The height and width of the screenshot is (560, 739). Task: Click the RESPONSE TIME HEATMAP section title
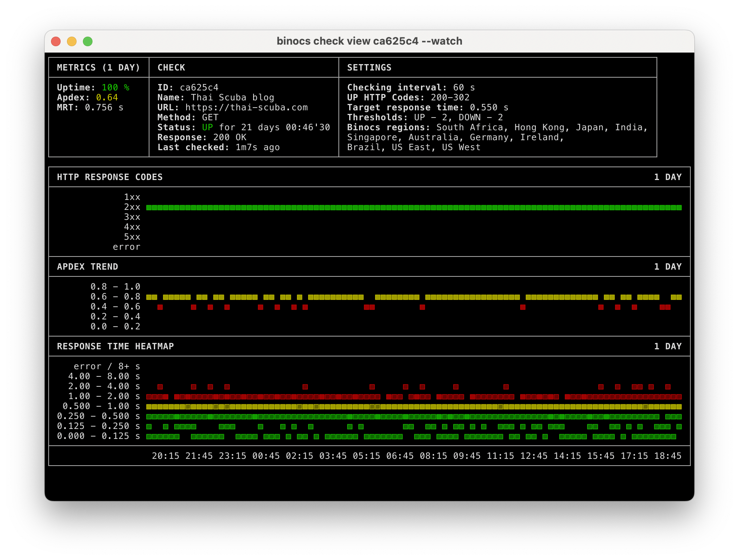[x=115, y=347]
